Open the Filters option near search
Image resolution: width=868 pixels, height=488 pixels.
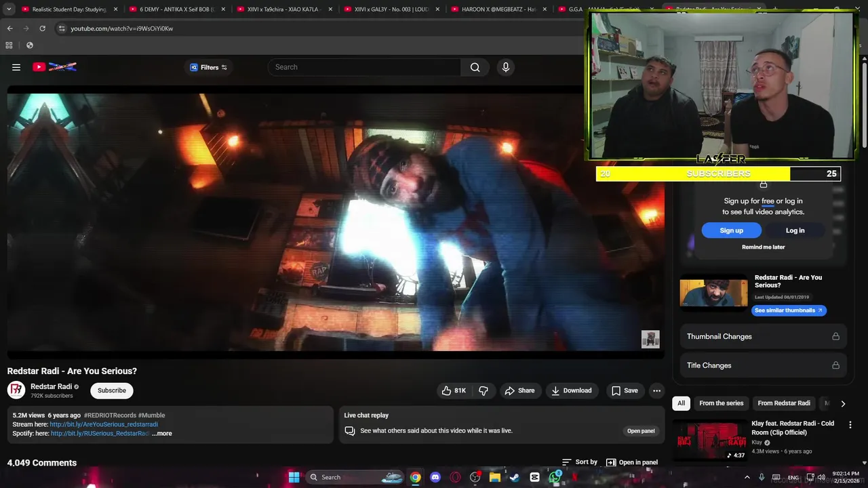coord(208,67)
